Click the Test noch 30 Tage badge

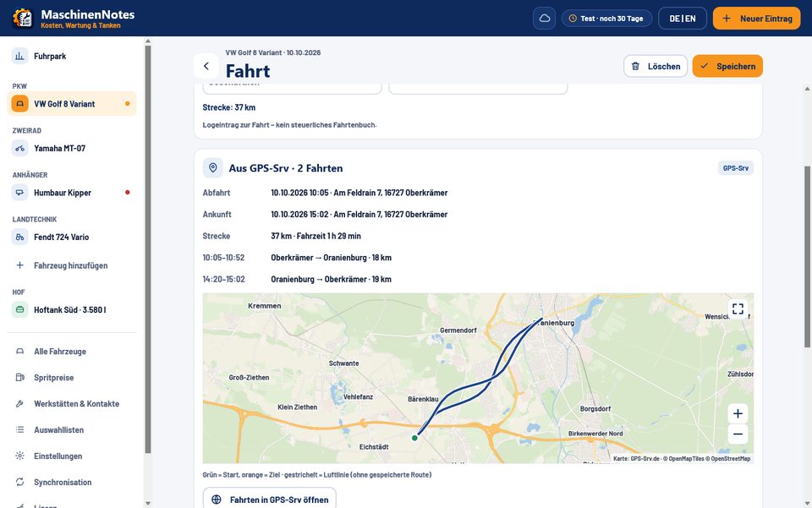(606, 18)
